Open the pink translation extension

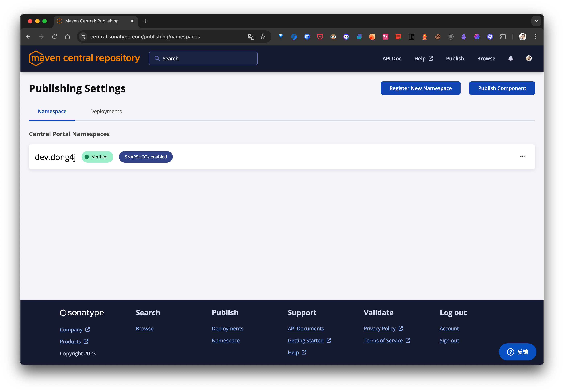pyautogui.click(x=385, y=37)
